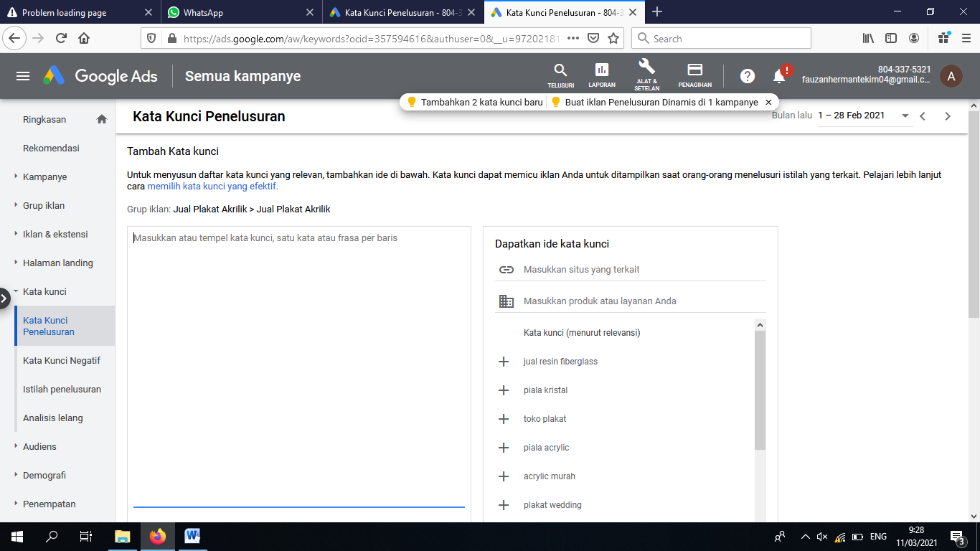Click Masukkan produk atau layanan field

coord(631,301)
